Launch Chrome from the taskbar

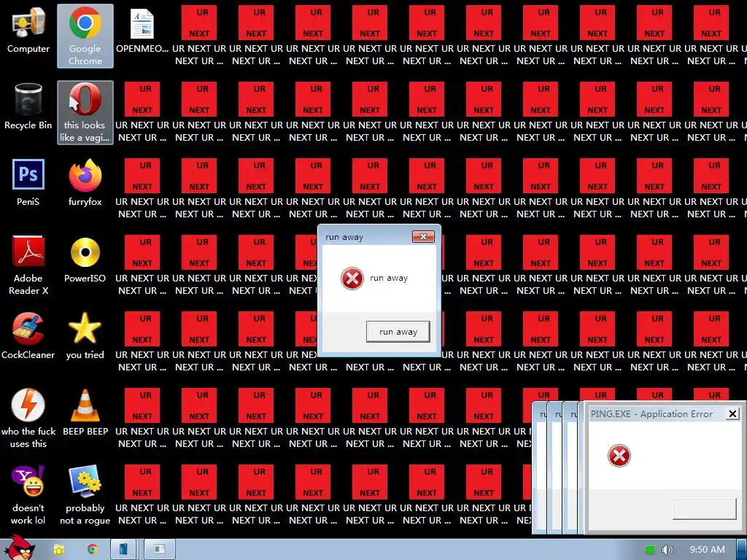pyautogui.click(x=93, y=550)
